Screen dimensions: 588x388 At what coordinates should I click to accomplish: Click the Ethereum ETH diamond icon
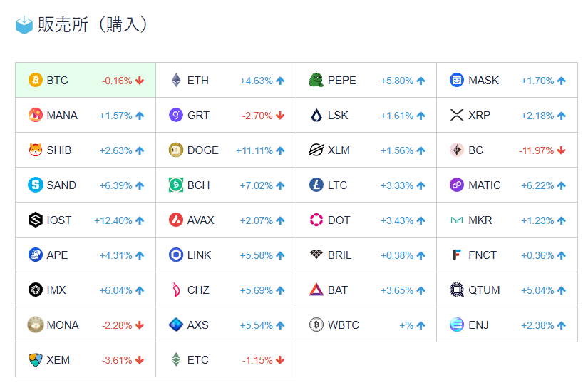(x=176, y=80)
